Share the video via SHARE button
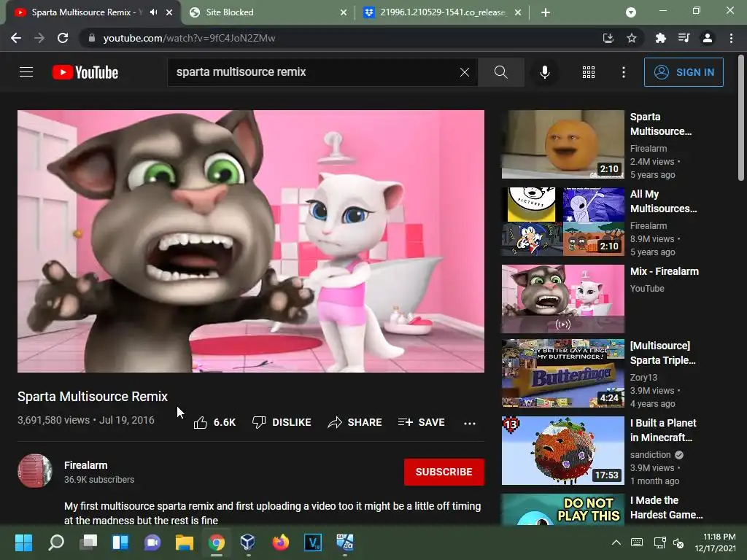 pyautogui.click(x=355, y=422)
